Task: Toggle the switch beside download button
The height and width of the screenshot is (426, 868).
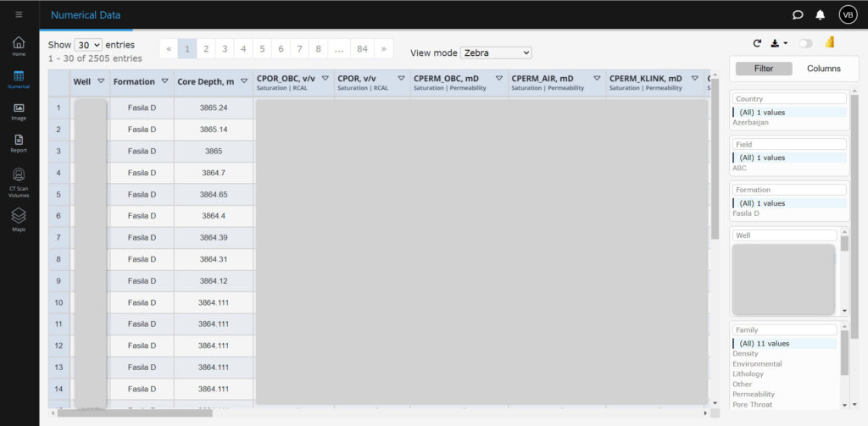Action: 805,43
